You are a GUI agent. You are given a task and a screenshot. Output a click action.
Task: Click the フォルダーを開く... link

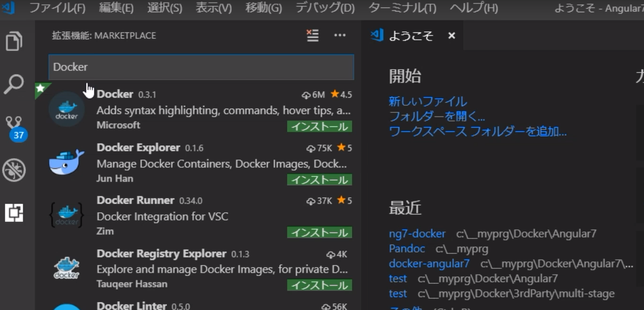pos(437,116)
